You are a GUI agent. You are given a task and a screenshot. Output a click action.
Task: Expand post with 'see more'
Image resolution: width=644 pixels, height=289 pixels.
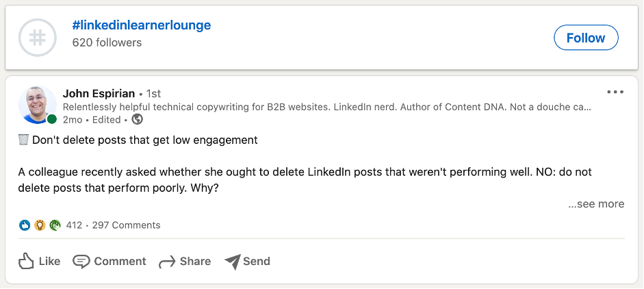(x=596, y=203)
